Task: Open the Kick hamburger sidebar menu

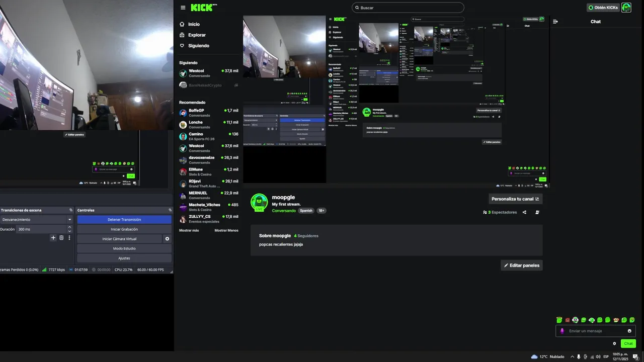Action: click(x=183, y=8)
